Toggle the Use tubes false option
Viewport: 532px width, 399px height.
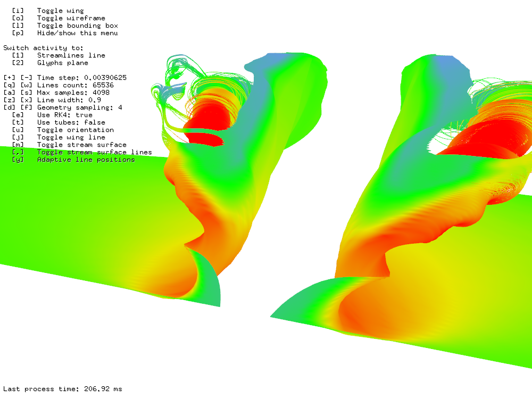71,122
